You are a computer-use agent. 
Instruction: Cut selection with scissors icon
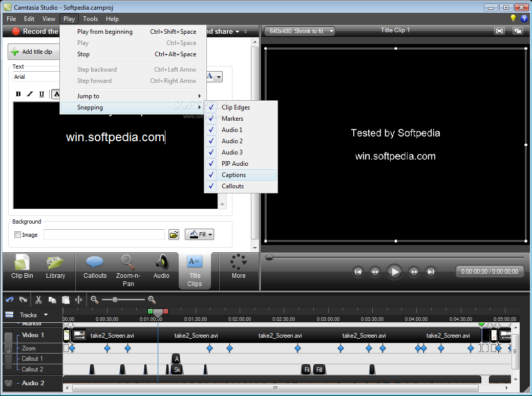38,300
